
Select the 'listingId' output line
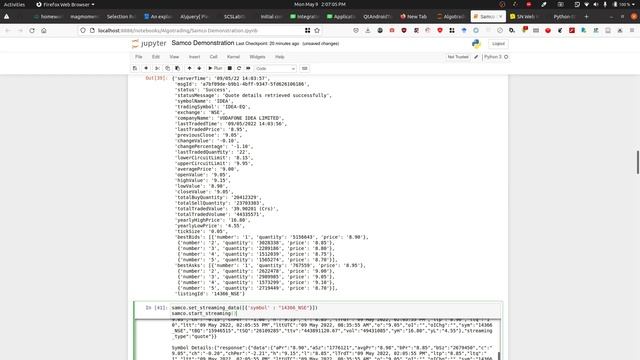[210, 293]
